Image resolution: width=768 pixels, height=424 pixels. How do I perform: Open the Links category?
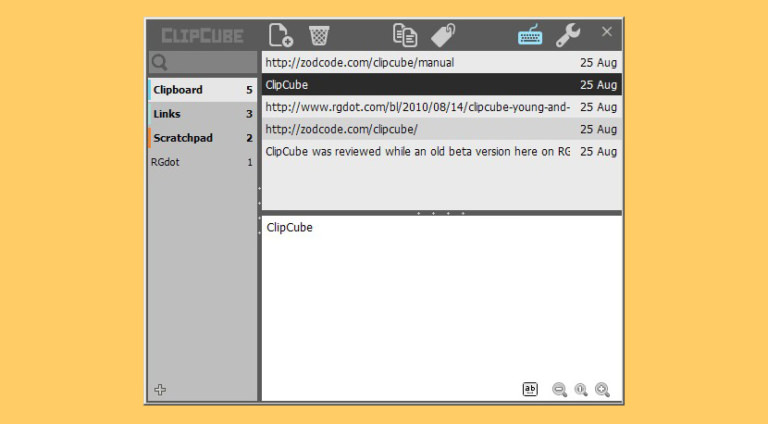click(202, 114)
